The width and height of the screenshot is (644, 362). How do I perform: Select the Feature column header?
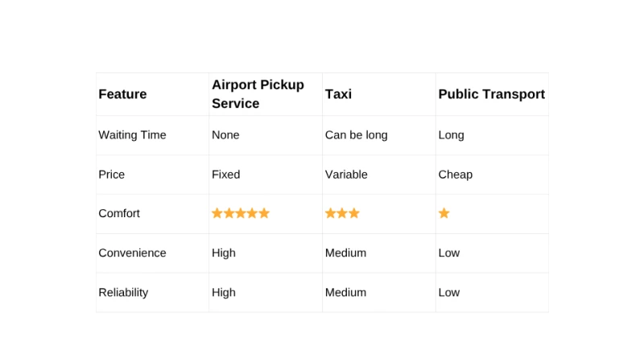coord(122,94)
